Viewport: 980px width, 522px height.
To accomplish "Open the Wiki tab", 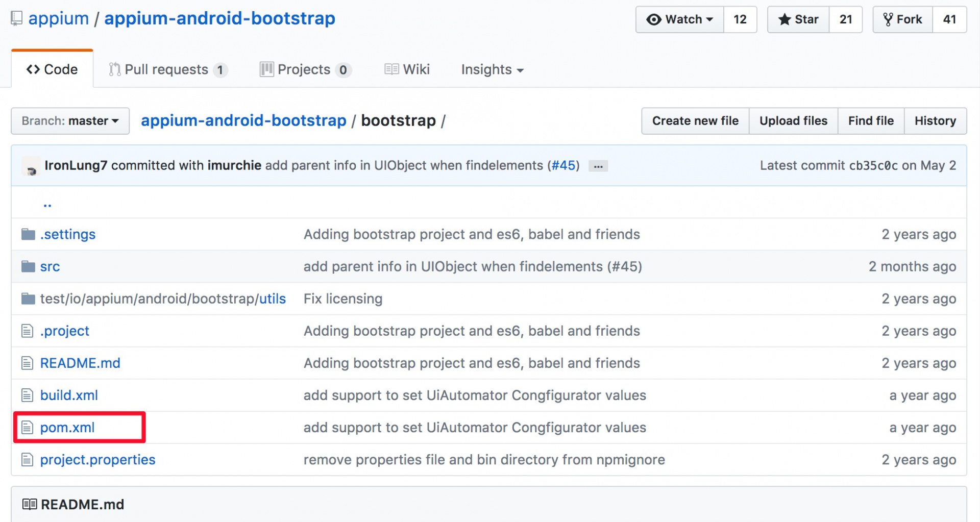I will click(407, 69).
